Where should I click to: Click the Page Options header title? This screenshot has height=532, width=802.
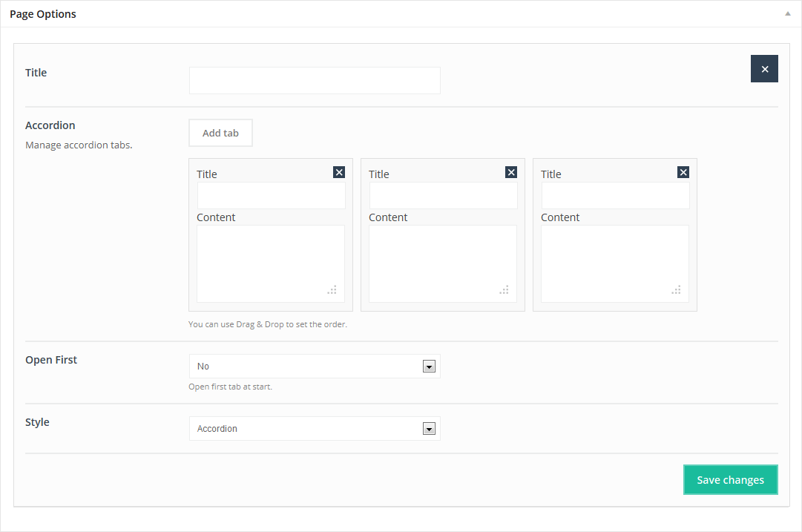click(43, 14)
